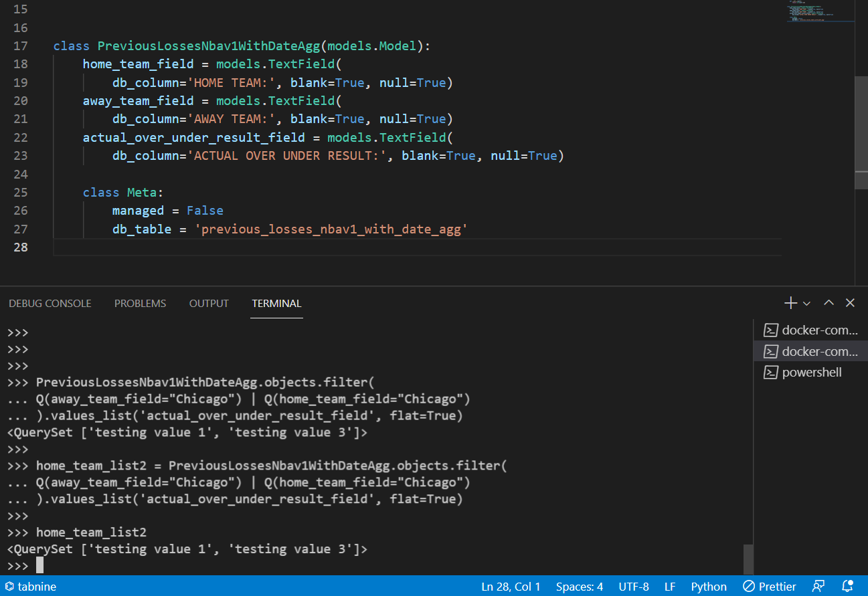Switch to the DEBUG CONSOLE tab
Screen dimensions: 868x596
50,303
